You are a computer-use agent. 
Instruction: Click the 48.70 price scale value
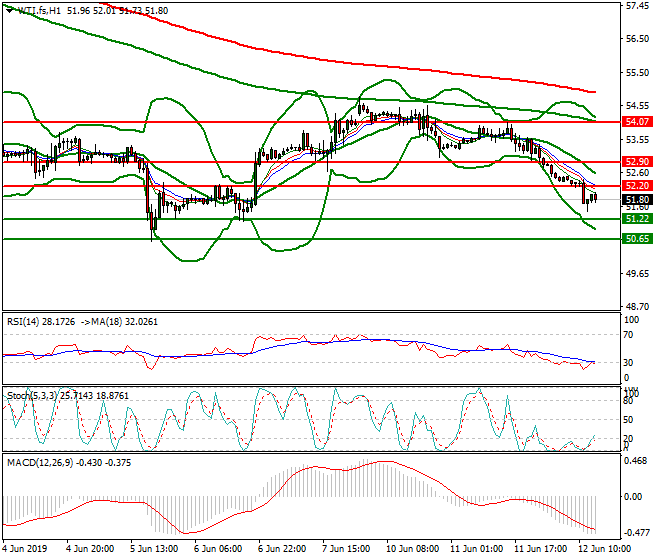(x=637, y=307)
